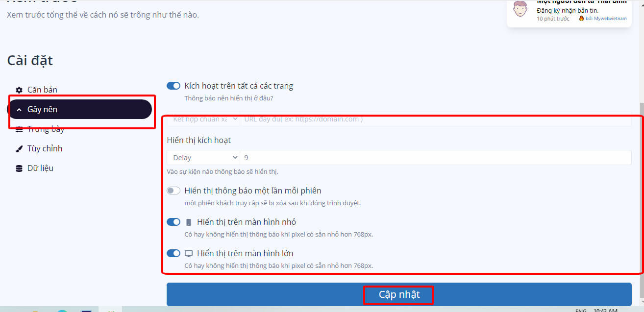
Task: Open the Kết hợp chuẩn xác dropdown
Action: coord(203,119)
